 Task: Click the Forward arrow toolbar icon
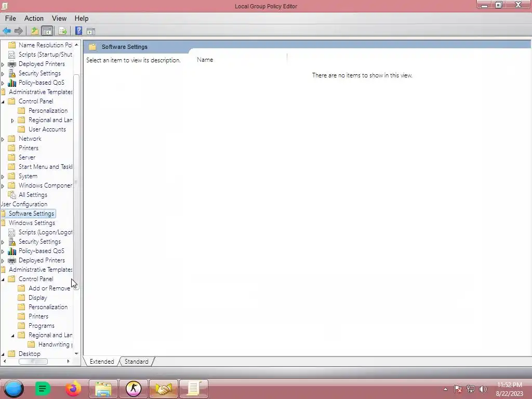[19, 31]
